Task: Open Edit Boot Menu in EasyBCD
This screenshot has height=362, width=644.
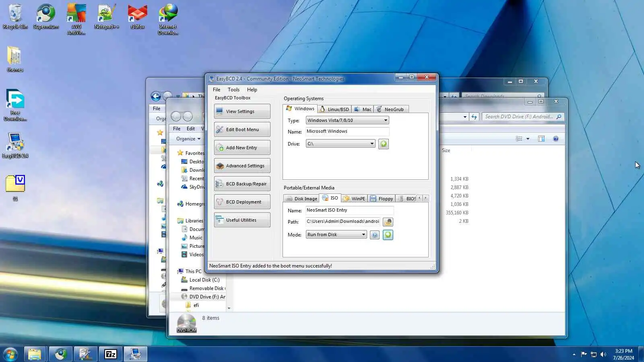Action: (242, 130)
